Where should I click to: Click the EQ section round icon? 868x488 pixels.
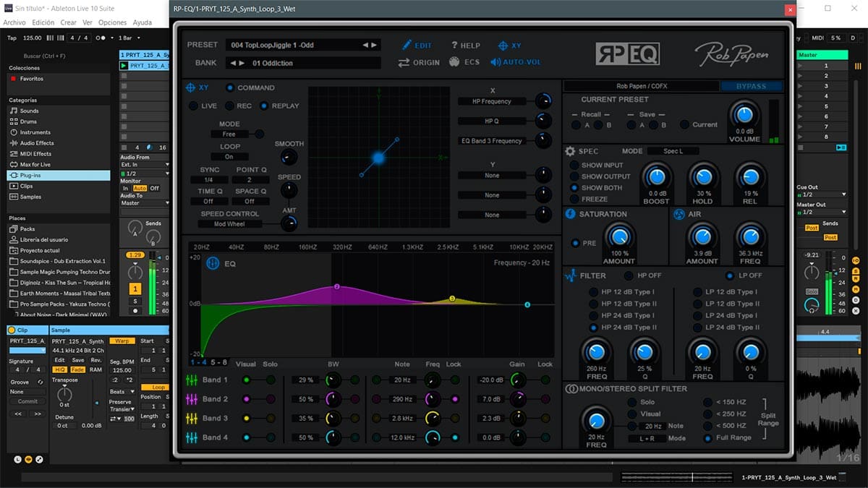coord(213,264)
